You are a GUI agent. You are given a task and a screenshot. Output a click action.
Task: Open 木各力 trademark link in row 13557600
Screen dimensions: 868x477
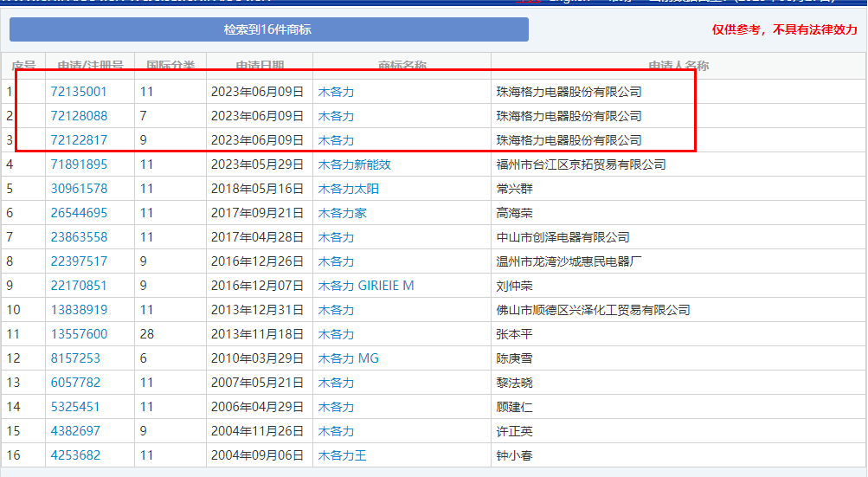click(x=336, y=335)
